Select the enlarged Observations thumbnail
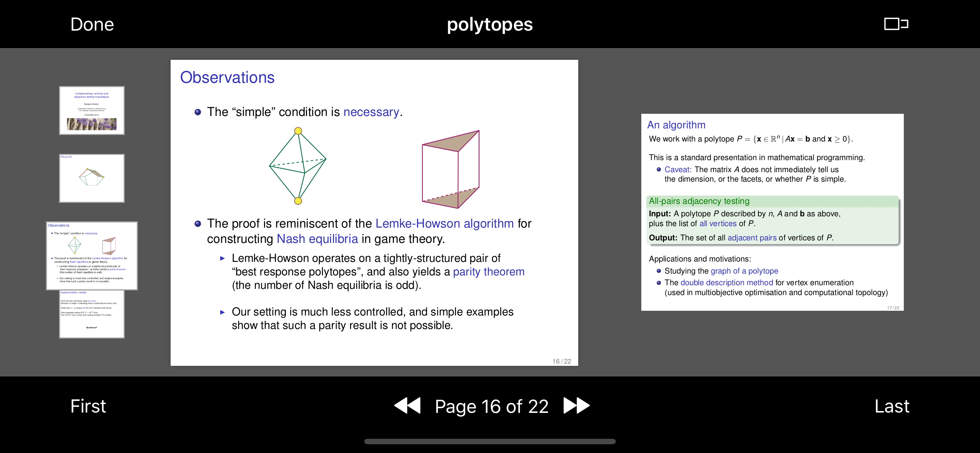The image size is (980, 453). (92, 255)
